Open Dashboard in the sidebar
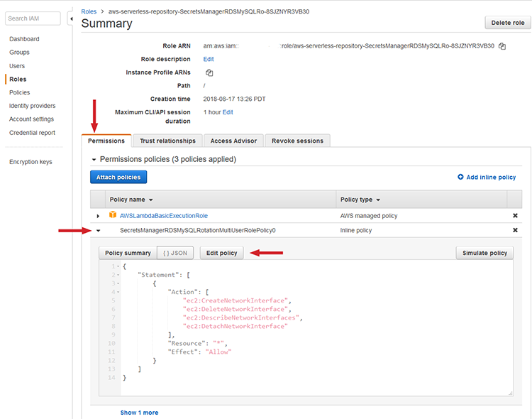The height and width of the screenshot is (419, 532). click(x=24, y=39)
